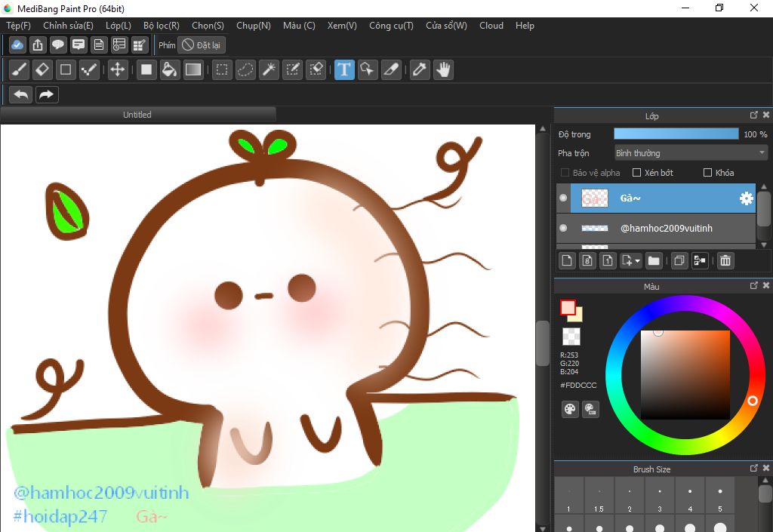The width and height of the screenshot is (773, 532).
Task: Select the Text tool
Action: click(344, 69)
